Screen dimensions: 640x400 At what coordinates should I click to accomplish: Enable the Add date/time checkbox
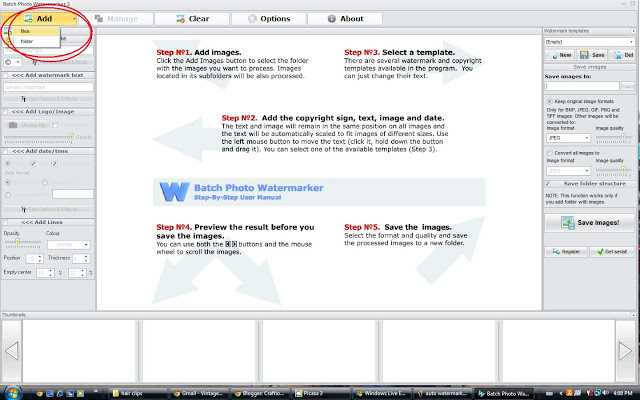tap(5, 151)
